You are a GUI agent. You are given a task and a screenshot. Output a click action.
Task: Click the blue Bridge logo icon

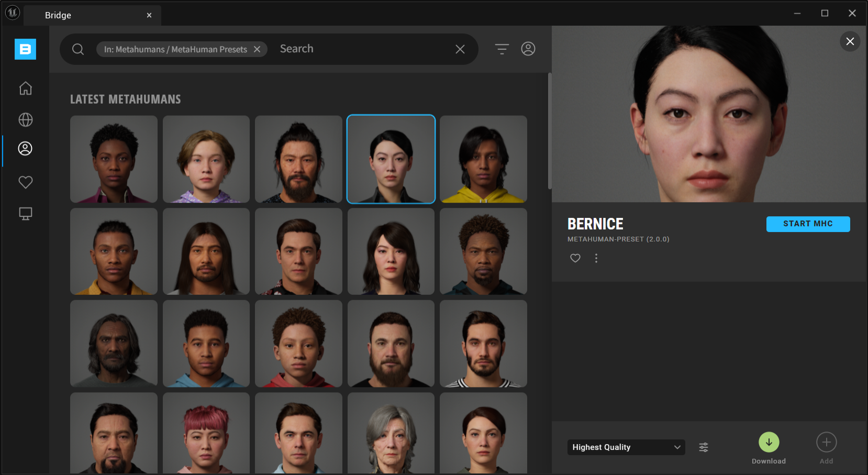[x=25, y=49]
